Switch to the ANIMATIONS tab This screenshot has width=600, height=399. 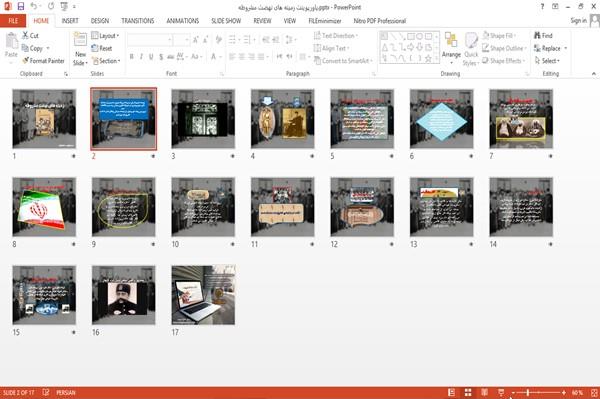tap(183, 21)
